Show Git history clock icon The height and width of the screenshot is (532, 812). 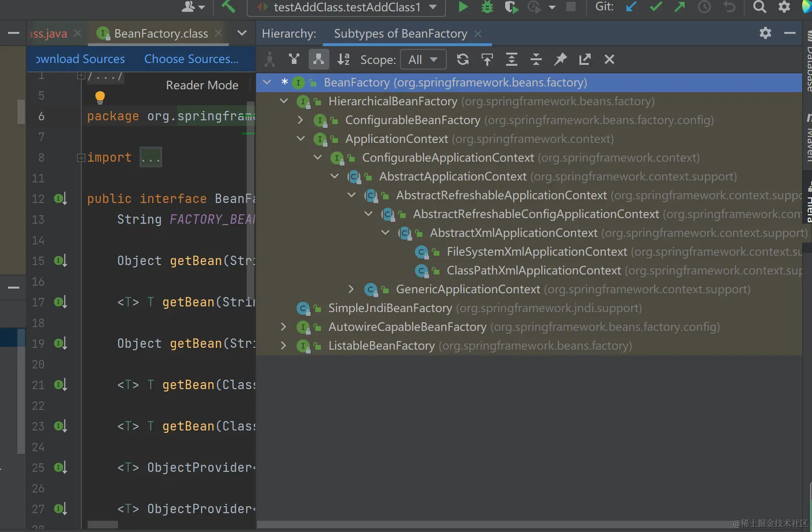pyautogui.click(x=704, y=7)
